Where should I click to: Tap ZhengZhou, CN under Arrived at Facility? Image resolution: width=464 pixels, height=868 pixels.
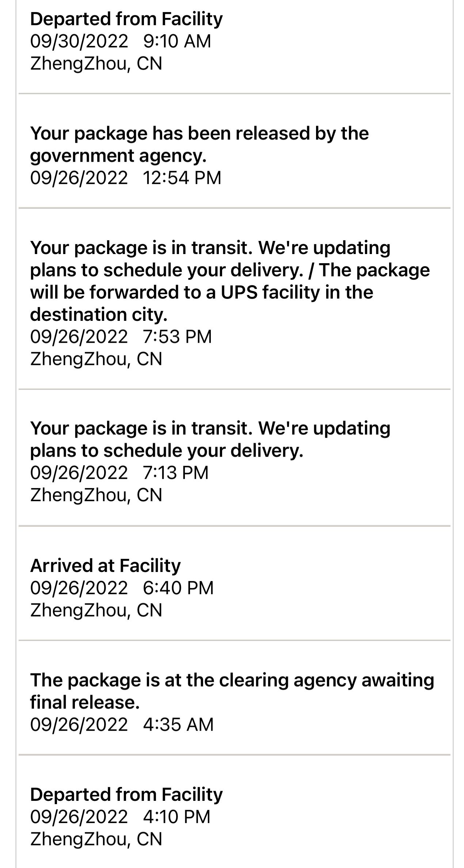tap(96, 610)
